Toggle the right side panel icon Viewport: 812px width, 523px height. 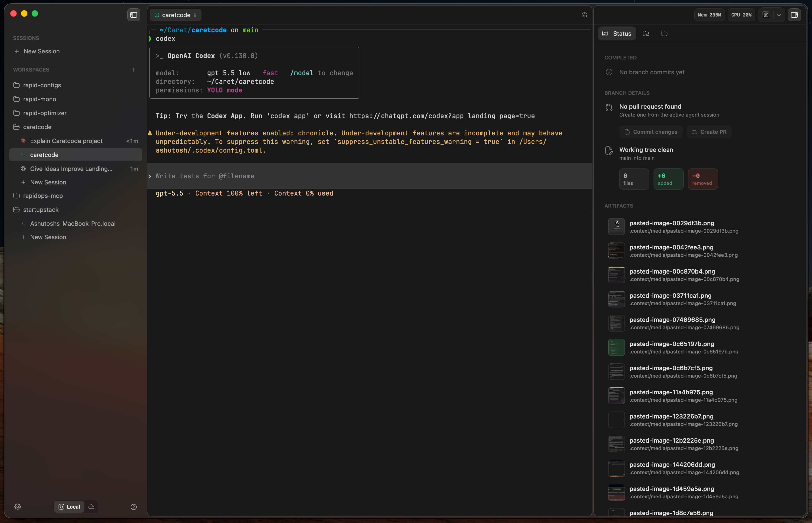[794, 15]
